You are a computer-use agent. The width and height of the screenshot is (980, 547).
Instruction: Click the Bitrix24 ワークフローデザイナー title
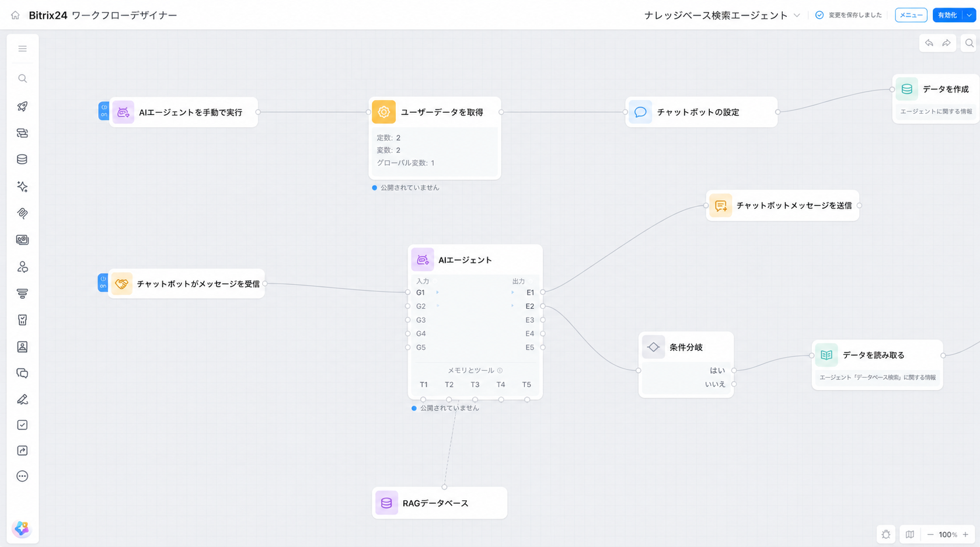click(x=103, y=15)
